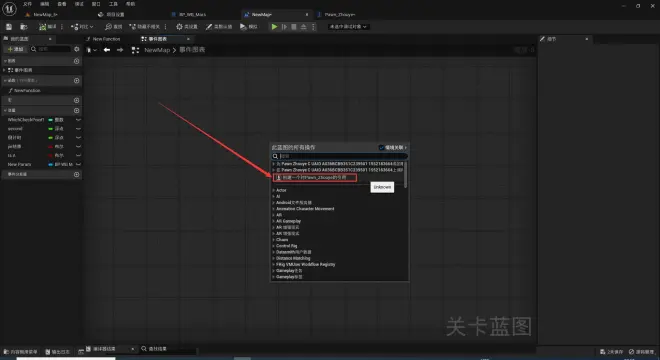The height and width of the screenshot is (360, 660).
Task: Add an event dispatcher with plus icon
Action: 77,174
